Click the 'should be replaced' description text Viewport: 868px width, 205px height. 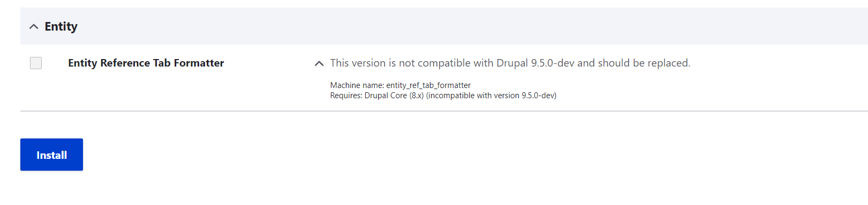pyautogui.click(x=644, y=63)
